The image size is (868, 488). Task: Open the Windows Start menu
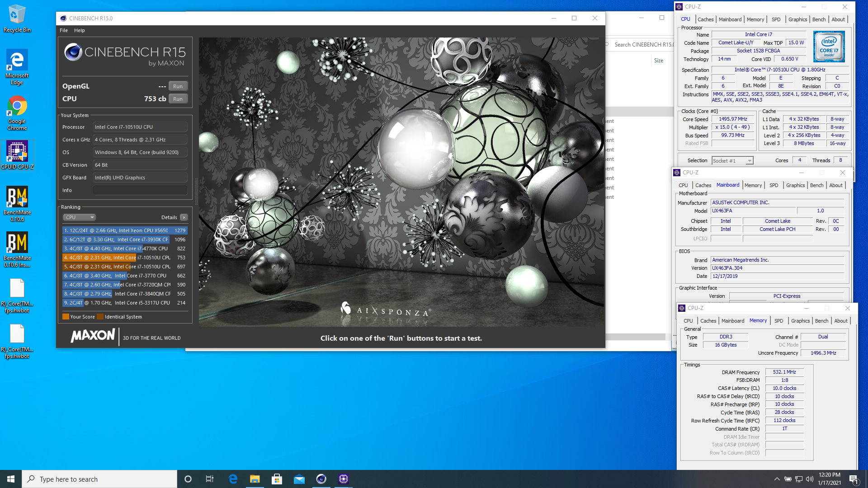11,479
